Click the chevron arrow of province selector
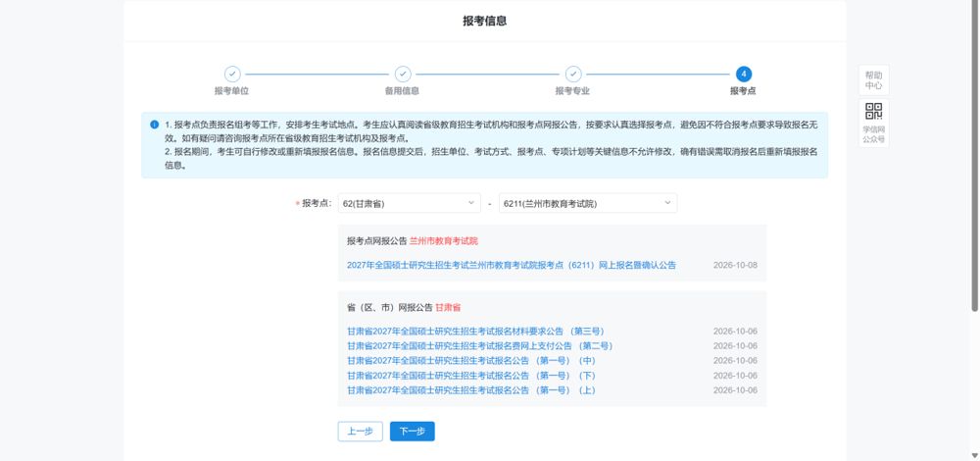The width and height of the screenshot is (980, 461). click(x=470, y=203)
